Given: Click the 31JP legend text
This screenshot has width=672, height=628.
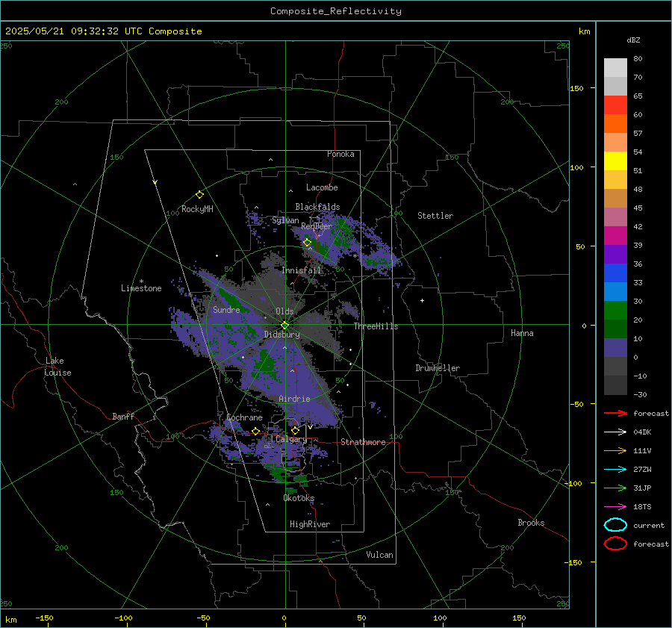Looking at the screenshot, I should tap(642, 488).
